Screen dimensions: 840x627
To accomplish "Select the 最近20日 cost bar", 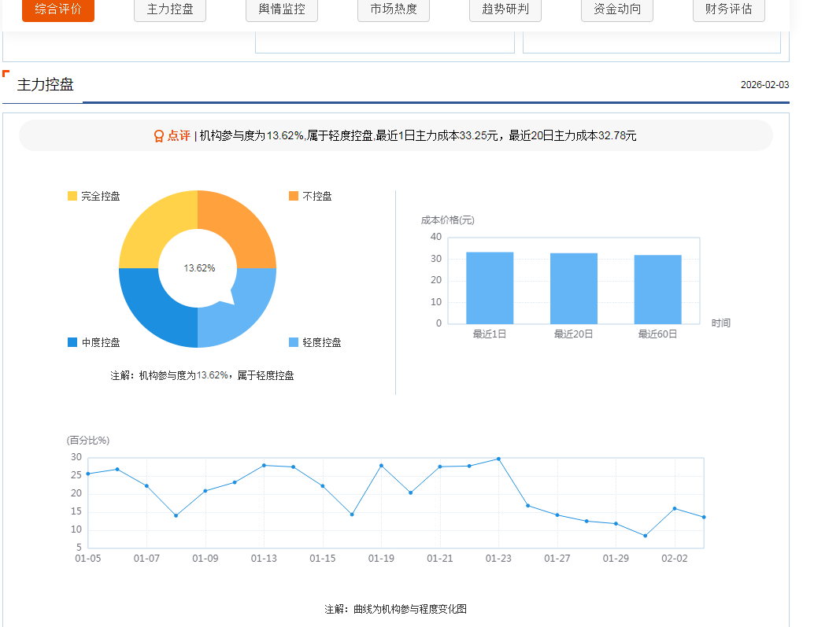I will [574, 288].
